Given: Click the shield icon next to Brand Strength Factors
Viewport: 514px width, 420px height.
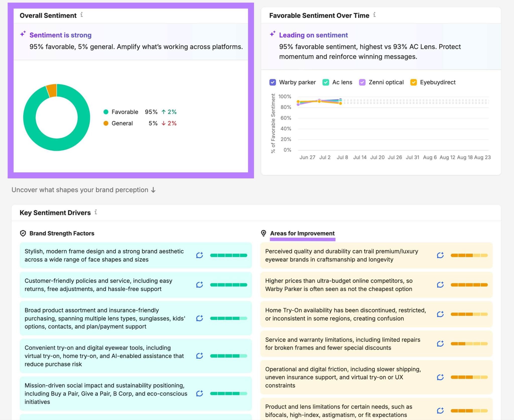Looking at the screenshot, I should [x=23, y=233].
